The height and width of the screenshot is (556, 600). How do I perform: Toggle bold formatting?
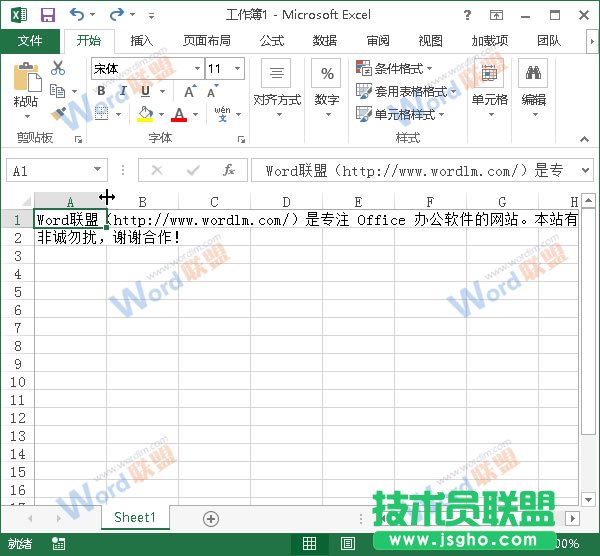pyautogui.click(x=101, y=91)
